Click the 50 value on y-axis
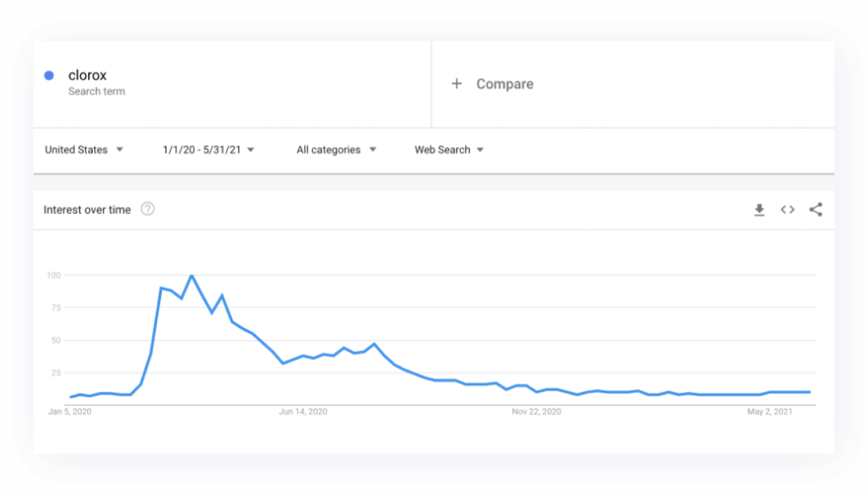 click(x=56, y=340)
